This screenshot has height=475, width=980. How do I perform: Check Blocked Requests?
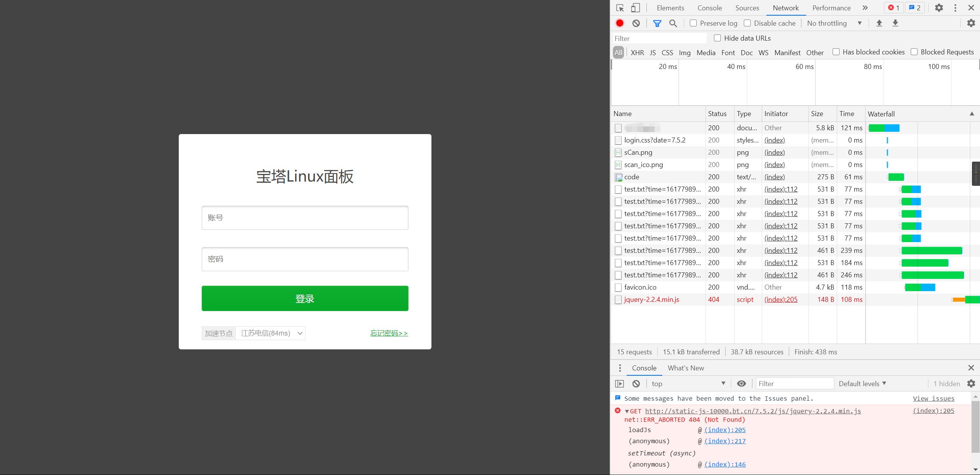pos(914,52)
